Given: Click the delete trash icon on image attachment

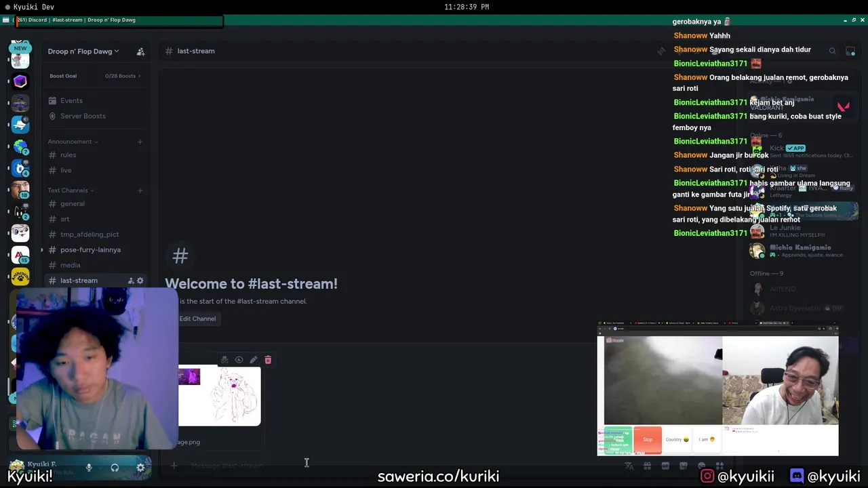Looking at the screenshot, I should coord(268,360).
